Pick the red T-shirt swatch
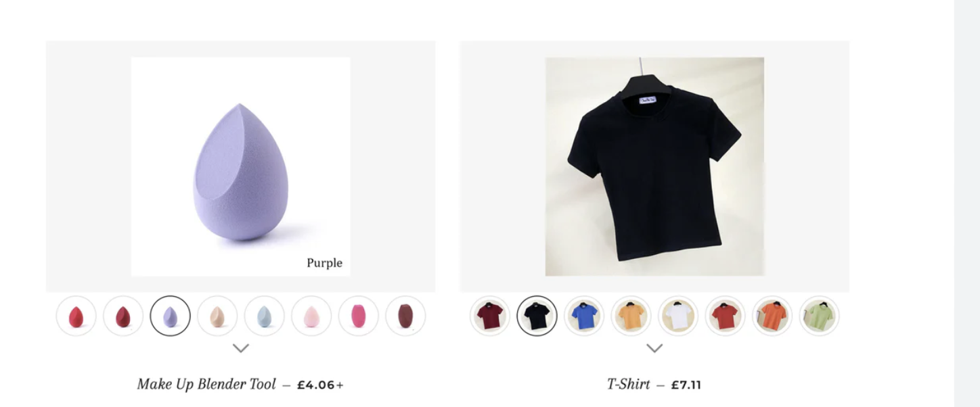 [x=725, y=316]
